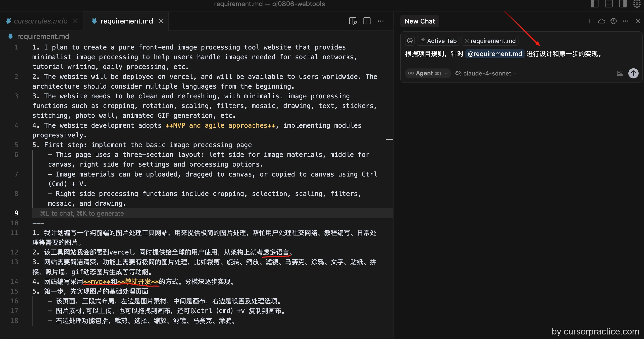Click line 17 text ctrl（cmd）+v
The width and height of the screenshot is (644, 339).
[221, 311]
